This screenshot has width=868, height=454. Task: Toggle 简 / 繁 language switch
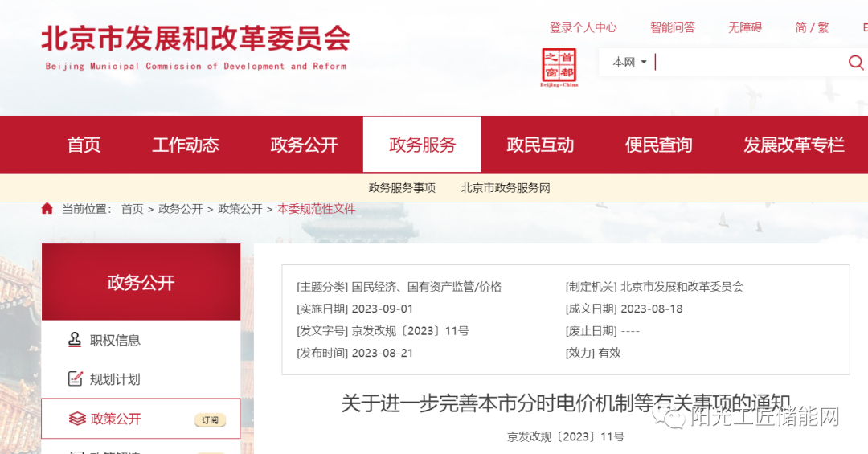(812, 27)
